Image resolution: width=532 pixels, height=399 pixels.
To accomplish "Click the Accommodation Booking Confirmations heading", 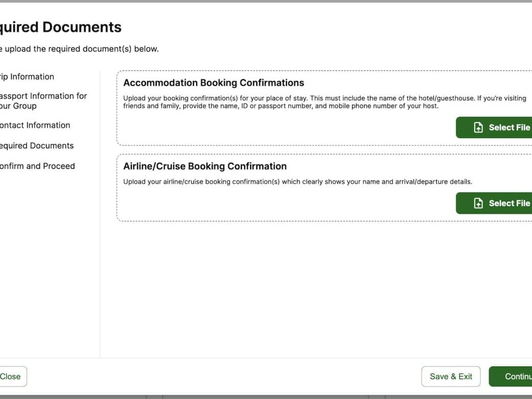I will tap(213, 83).
